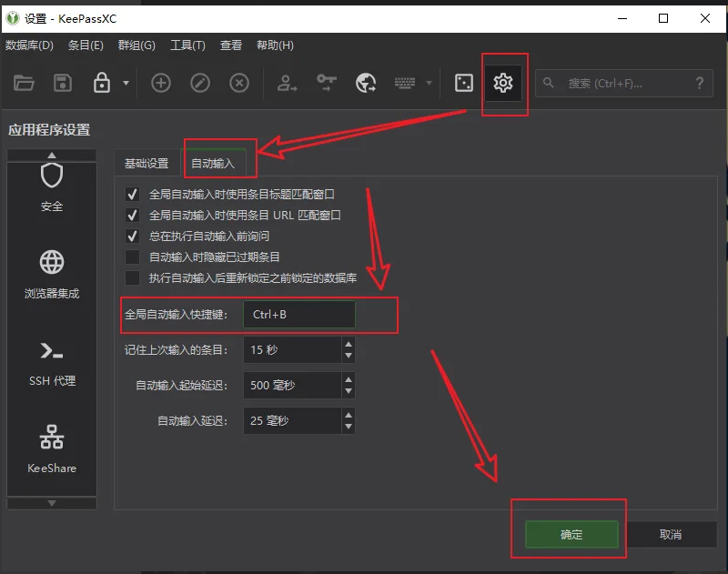Copy password with the key icon
The image size is (728, 574).
coord(327,83)
